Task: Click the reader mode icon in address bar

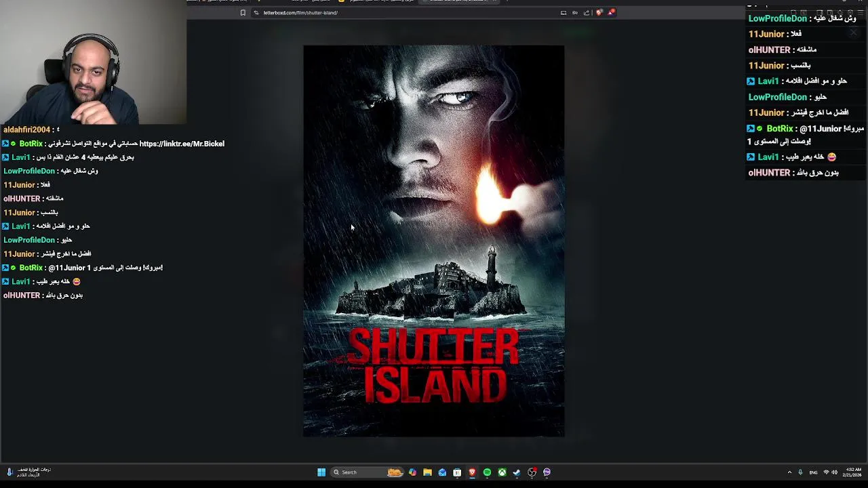Action: (x=575, y=12)
